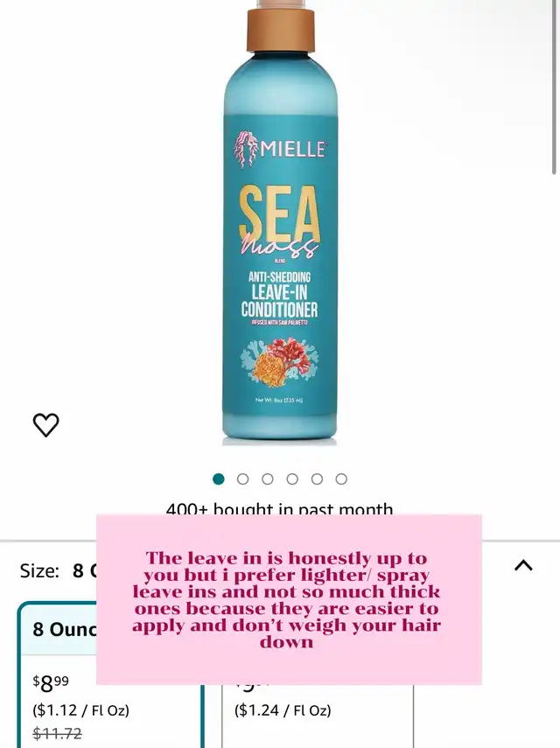Tap the struck-through $11.72 list price
The image size is (560, 748).
[x=57, y=733]
